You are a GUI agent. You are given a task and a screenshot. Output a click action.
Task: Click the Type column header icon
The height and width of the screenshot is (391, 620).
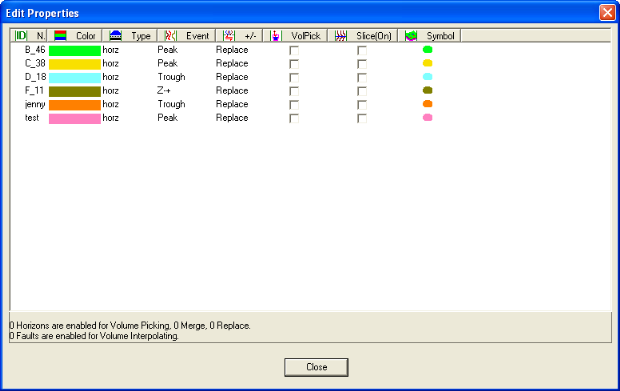coord(115,36)
